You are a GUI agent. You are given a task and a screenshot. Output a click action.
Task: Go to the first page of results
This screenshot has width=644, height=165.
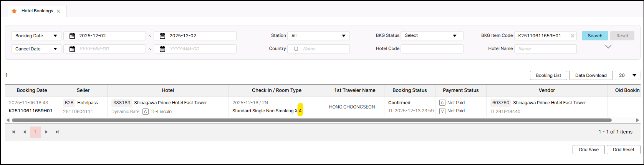tap(13, 132)
